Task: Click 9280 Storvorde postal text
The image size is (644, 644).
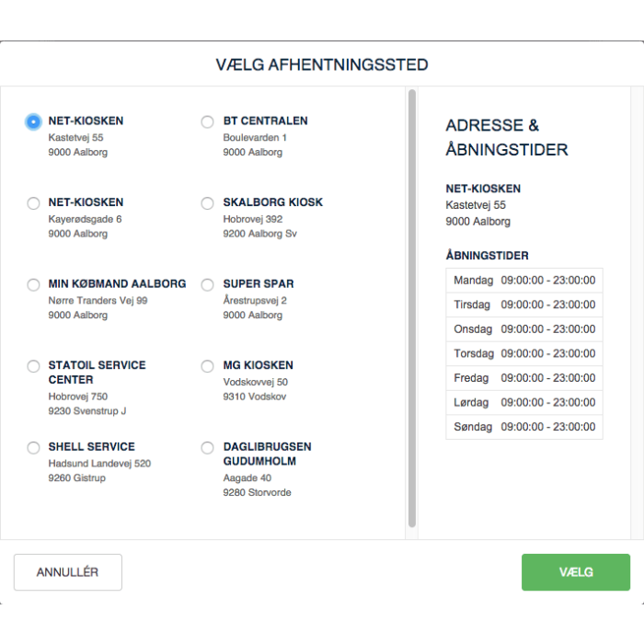Action: click(257, 492)
